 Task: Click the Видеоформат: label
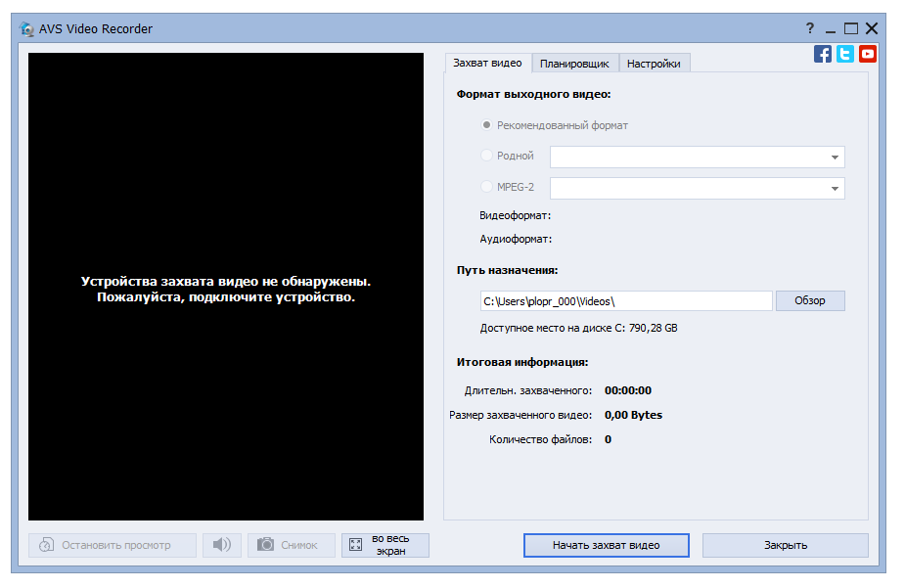(516, 216)
